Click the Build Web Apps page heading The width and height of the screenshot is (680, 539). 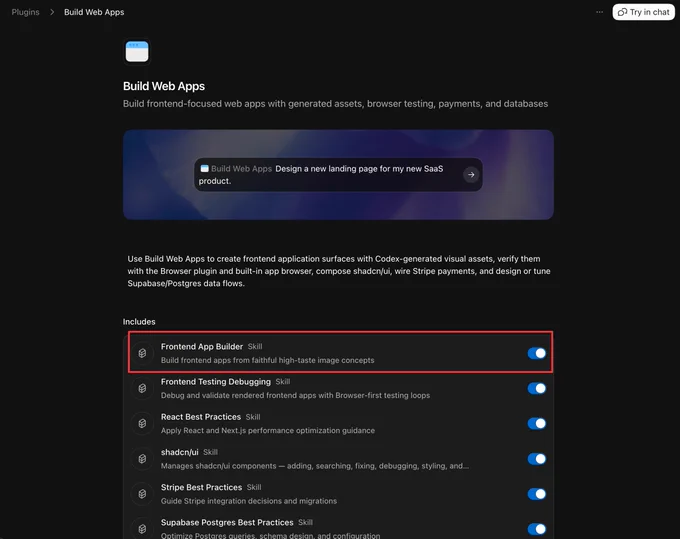click(x=164, y=86)
